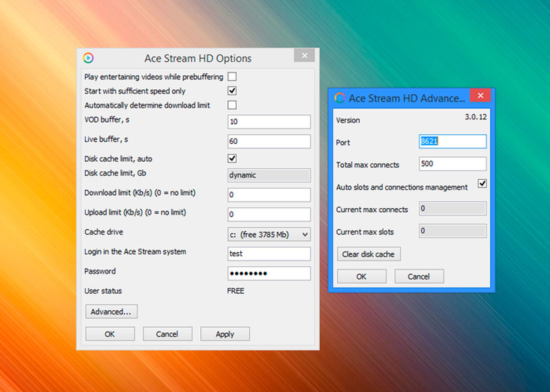Focus the Live buffer seconds field
550x392 pixels.
(269, 141)
